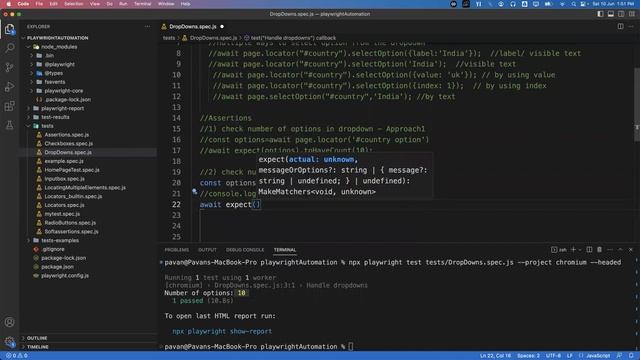Open the Search view in activity bar
This screenshot has width=640, height=360.
point(9,48)
